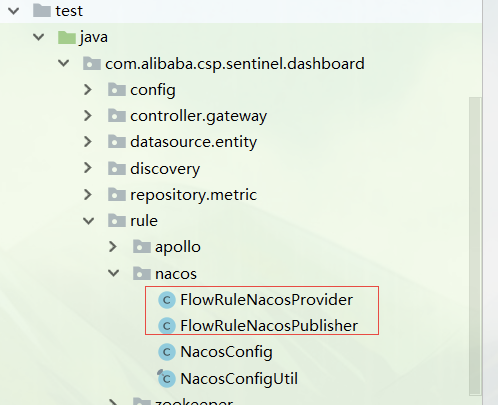Expand the discovery package arrow
The width and height of the screenshot is (498, 405).
[x=88, y=168]
